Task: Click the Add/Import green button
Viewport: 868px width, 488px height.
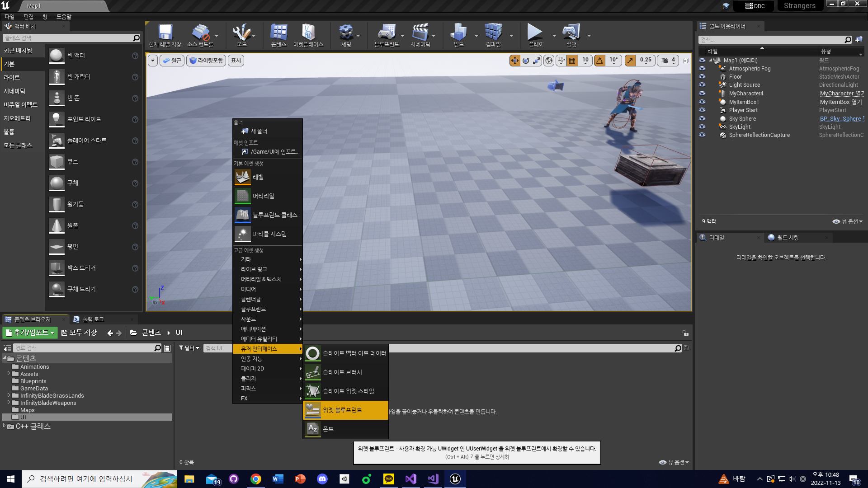Action: tap(30, 333)
